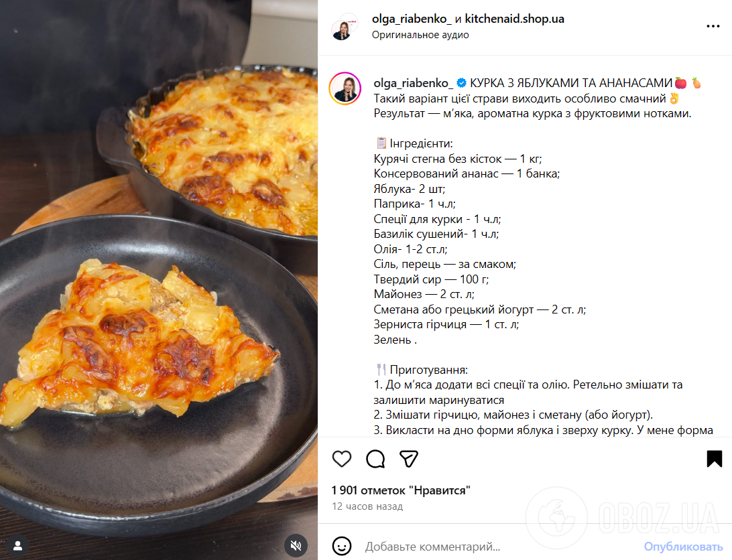Unmute the video with the speaker icon
The image size is (732, 560).
296,545
